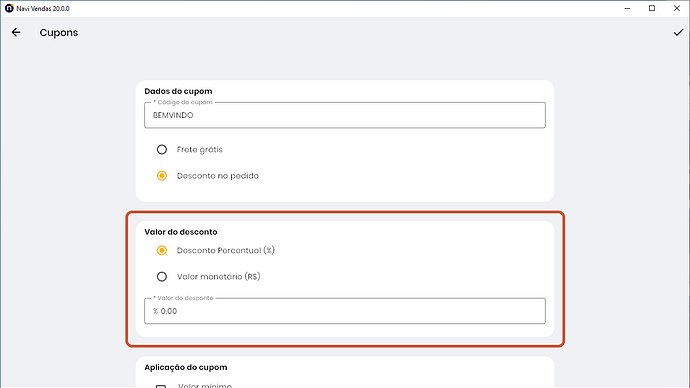This screenshot has height=388, width=690.
Task: Maximize the Navi Vendas window
Action: point(652,8)
